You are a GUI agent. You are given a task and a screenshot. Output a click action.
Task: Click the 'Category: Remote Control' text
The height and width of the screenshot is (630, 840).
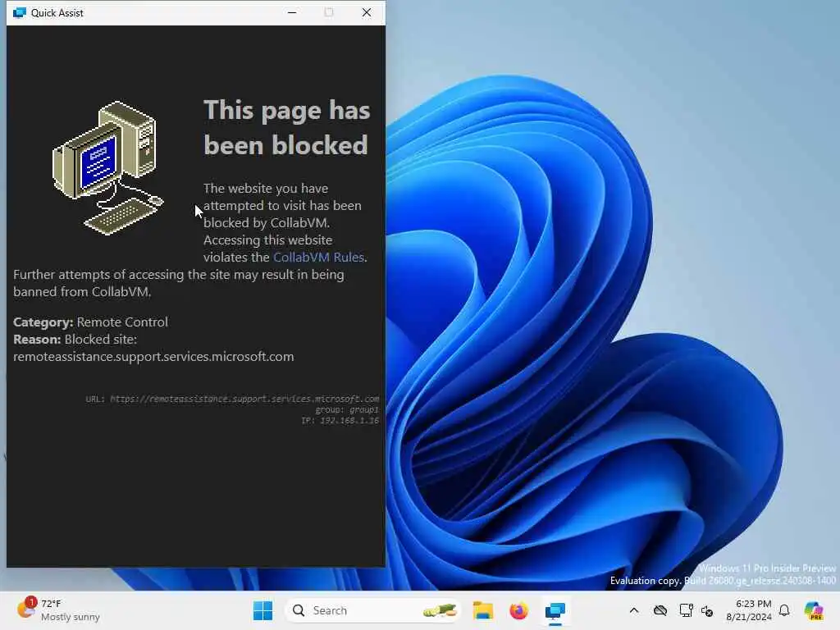[x=90, y=322]
